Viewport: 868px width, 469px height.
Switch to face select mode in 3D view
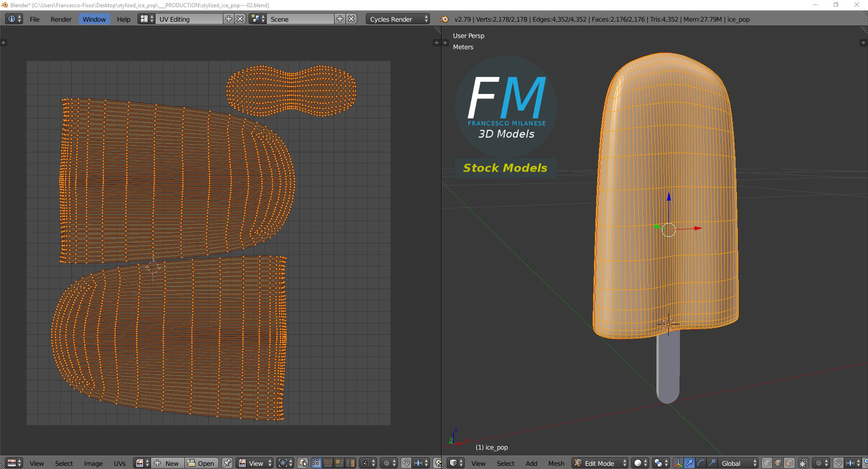(x=789, y=463)
